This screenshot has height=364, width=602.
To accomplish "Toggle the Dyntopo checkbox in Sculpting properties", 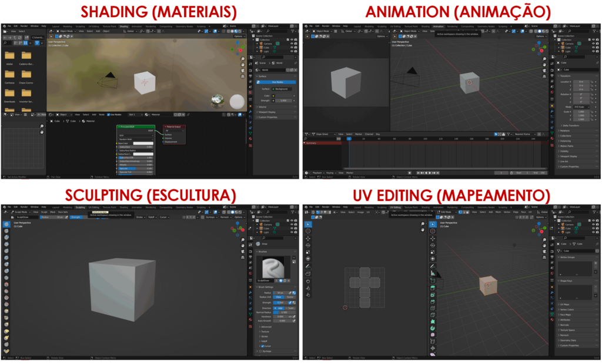I will (x=260, y=351).
